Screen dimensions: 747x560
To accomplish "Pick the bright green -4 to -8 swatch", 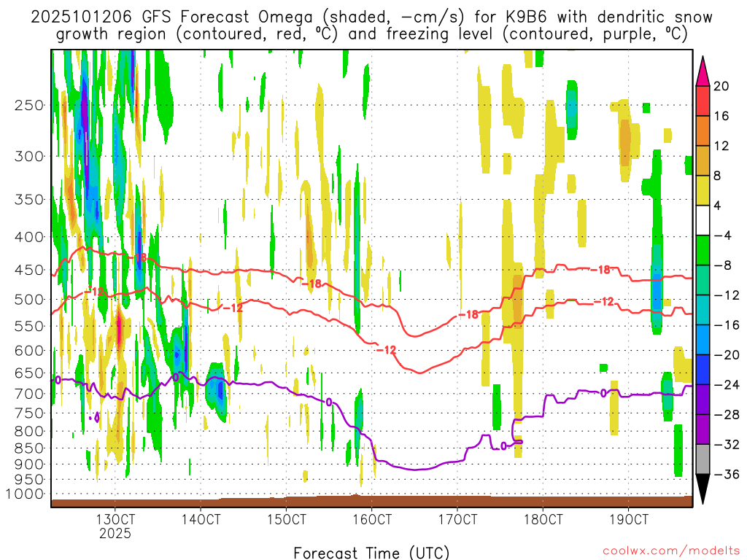I will (703, 250).
